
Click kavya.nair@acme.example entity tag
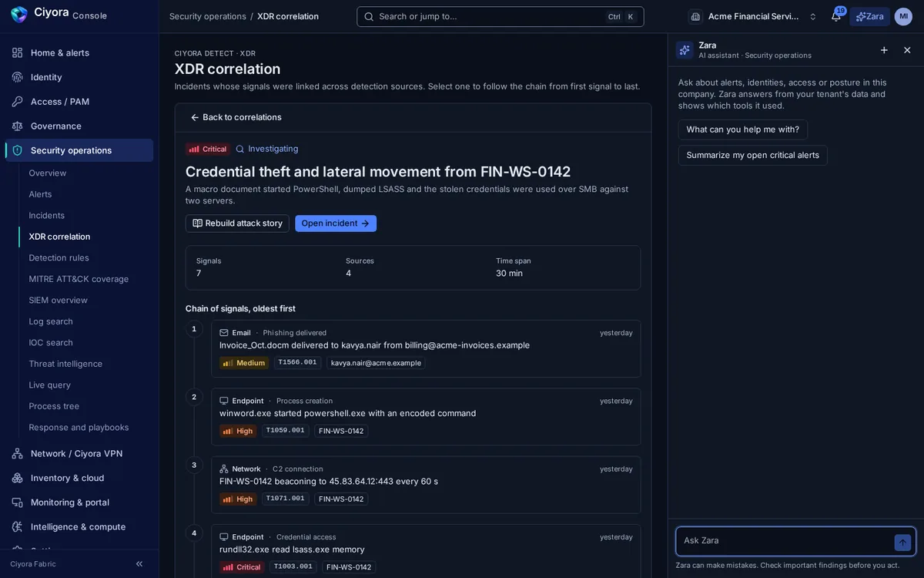pos(376,363)
